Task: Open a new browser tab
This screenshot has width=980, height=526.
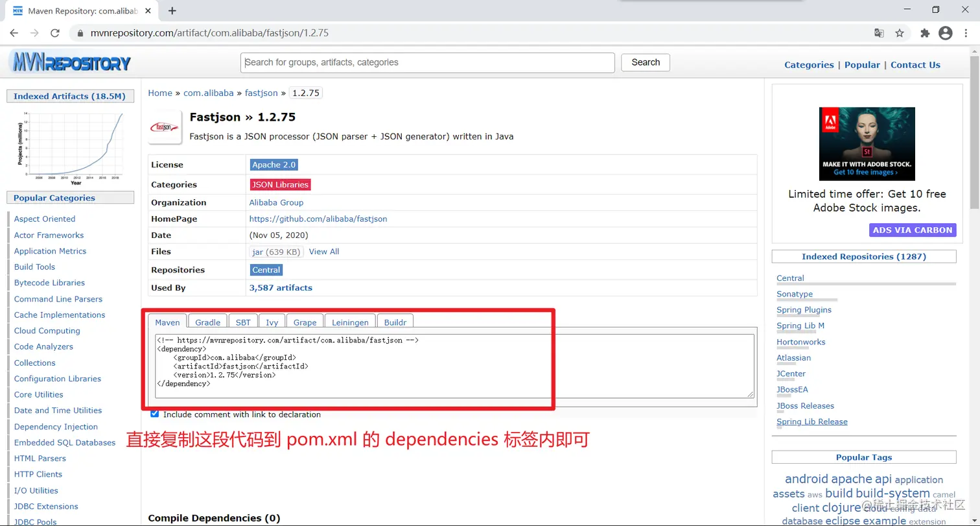Action: [x=172, y=10]
